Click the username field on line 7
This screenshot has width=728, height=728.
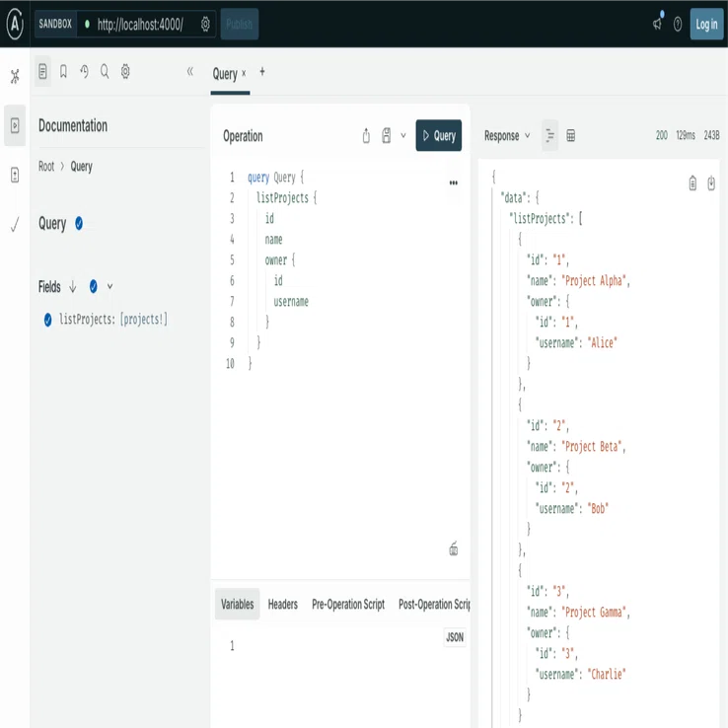pyautogui.click(x=291, y=301)
